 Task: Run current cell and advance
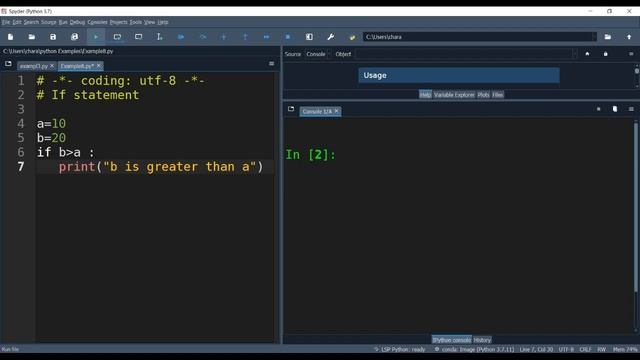click(x=138, y=37)
